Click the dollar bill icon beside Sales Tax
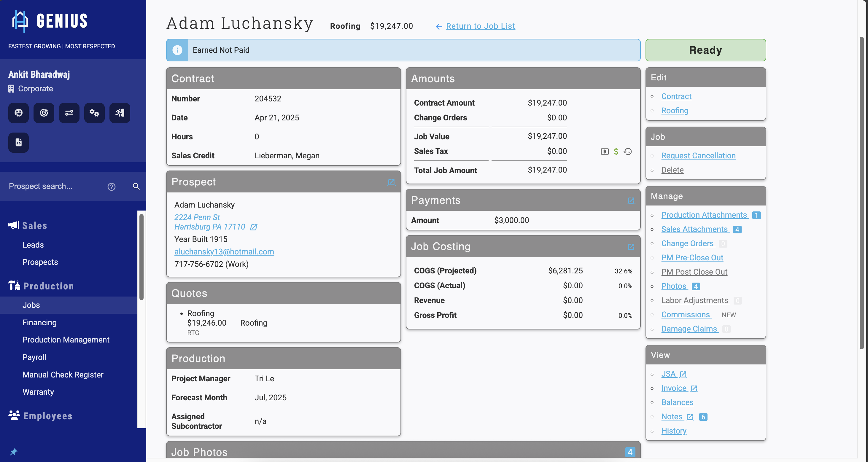 [605, 152]
